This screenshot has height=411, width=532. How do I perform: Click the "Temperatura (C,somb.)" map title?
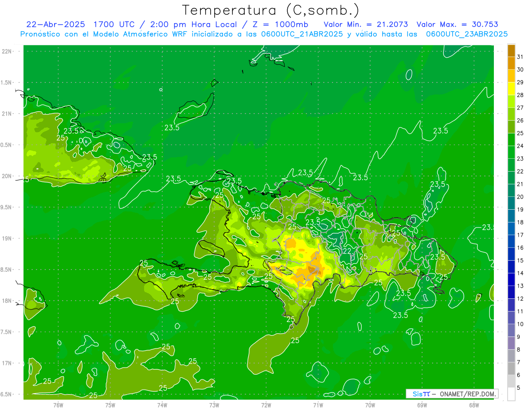click(270, 11)
